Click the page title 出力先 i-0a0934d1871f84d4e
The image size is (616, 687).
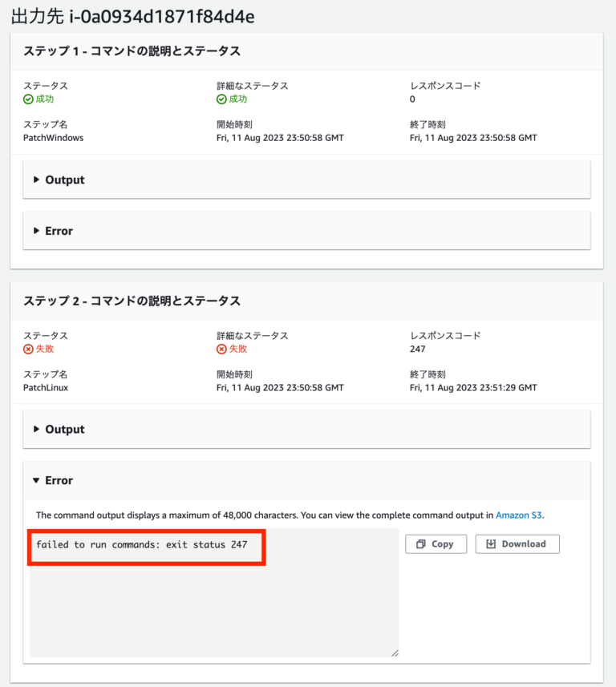[128, 15]
